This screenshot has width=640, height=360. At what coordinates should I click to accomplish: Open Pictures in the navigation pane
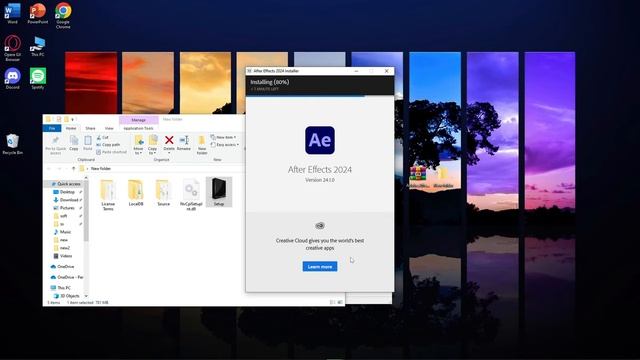[x=67, y=208]
